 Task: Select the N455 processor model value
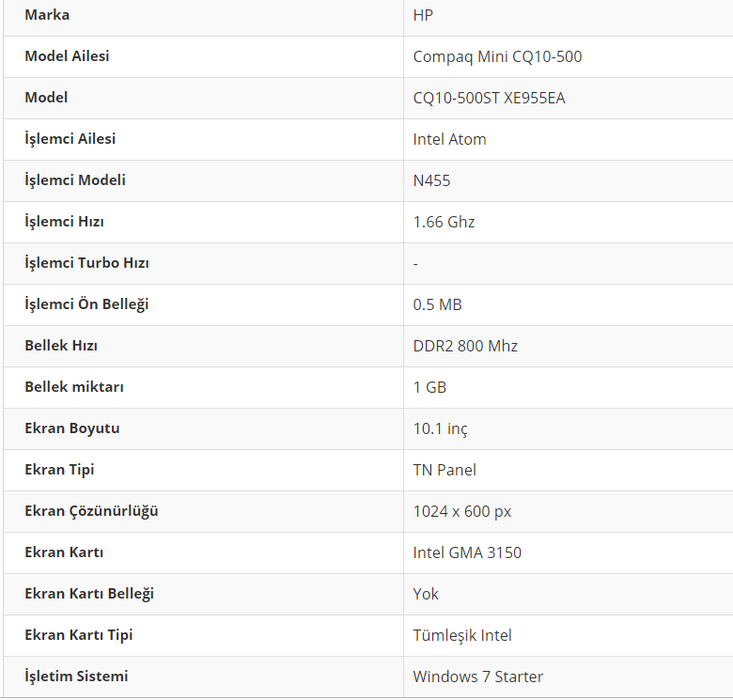[431, 180]
